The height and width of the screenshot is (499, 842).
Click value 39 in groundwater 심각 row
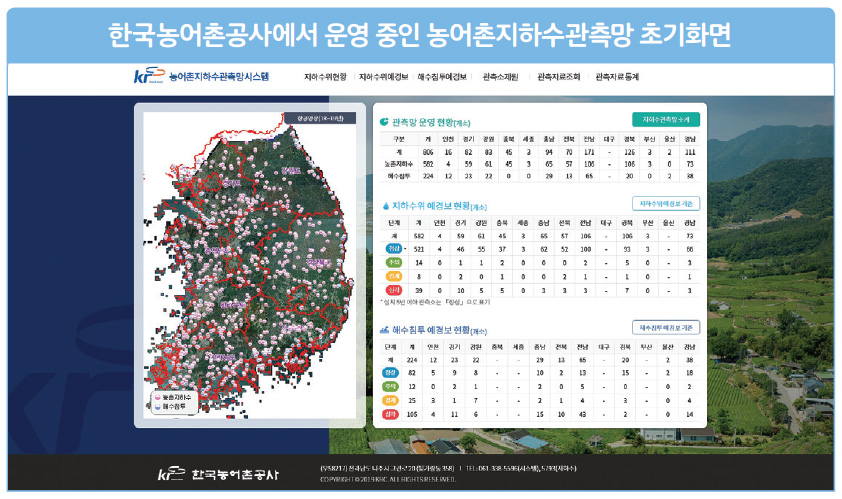point(419,291)
